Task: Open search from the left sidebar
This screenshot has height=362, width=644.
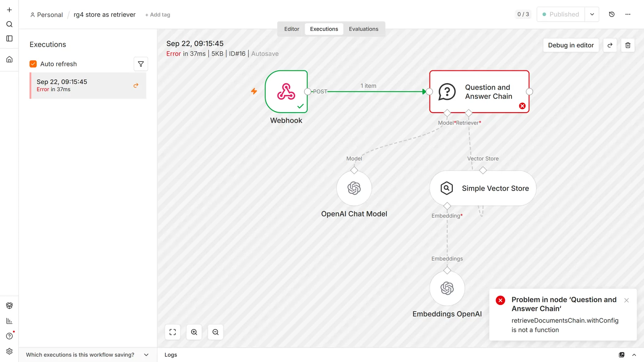Action: point(9,24)
